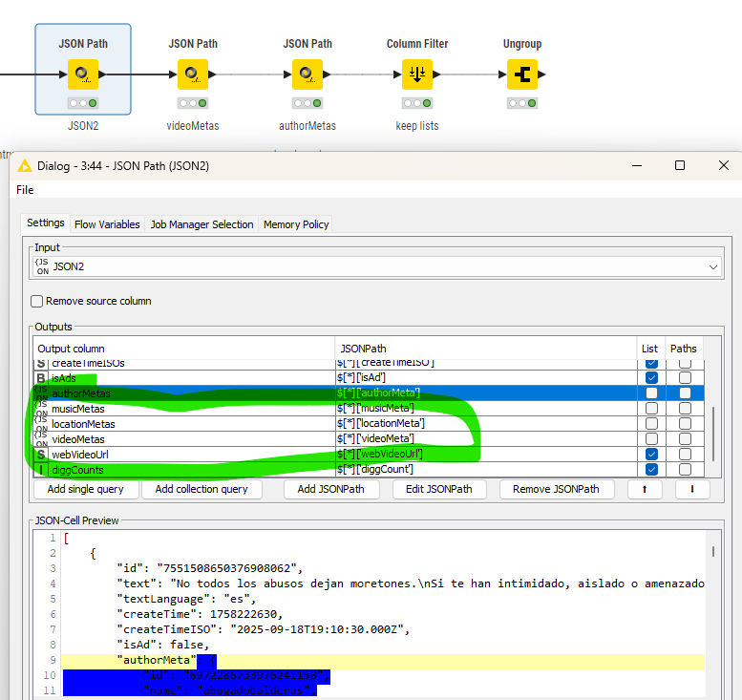Screen dimensions: 742x700
Task: Click the move down arrow button
Action: click(x=692, y=489)
